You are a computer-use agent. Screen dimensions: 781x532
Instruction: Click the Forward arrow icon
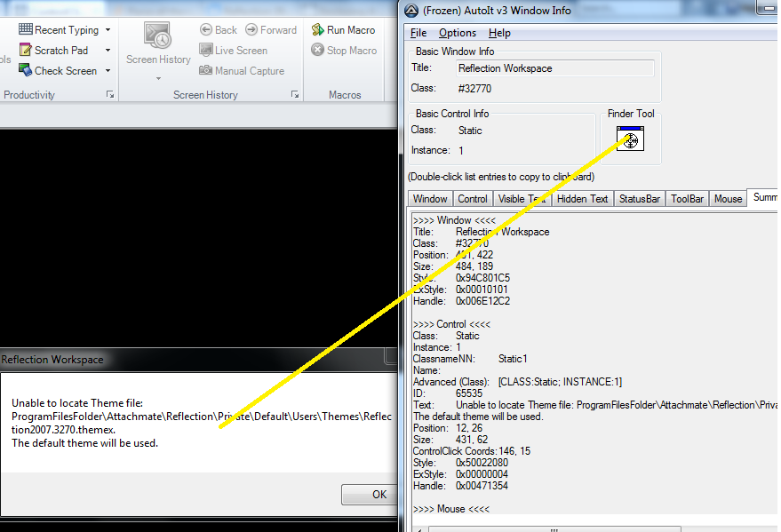251,30
